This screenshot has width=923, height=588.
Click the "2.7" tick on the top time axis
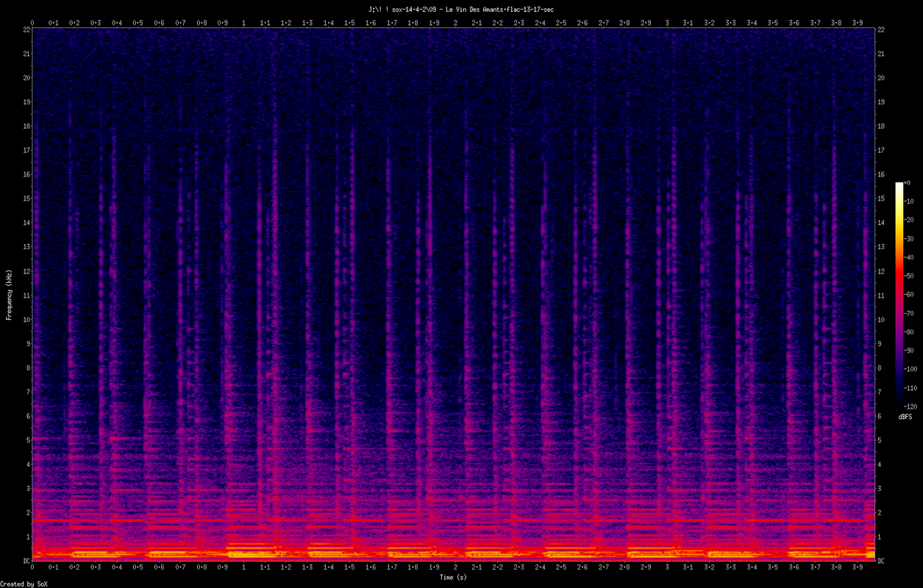pos(604,23)
